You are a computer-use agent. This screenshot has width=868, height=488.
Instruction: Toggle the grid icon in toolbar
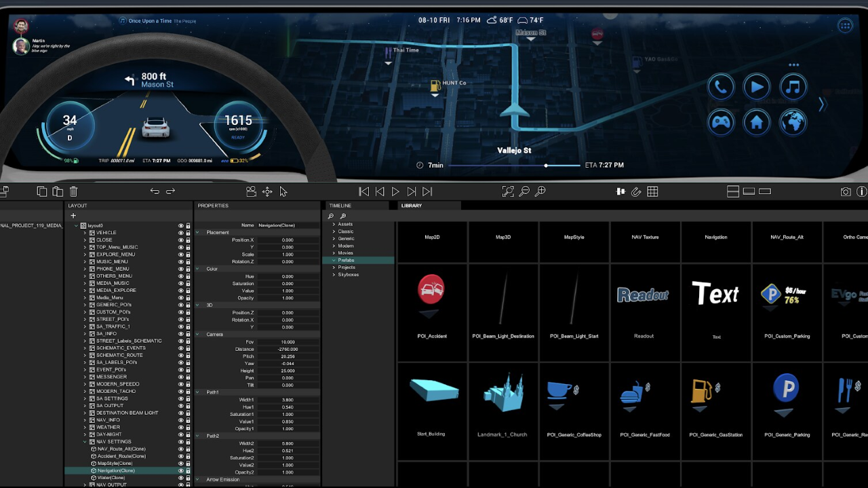[x=652, y=192]
